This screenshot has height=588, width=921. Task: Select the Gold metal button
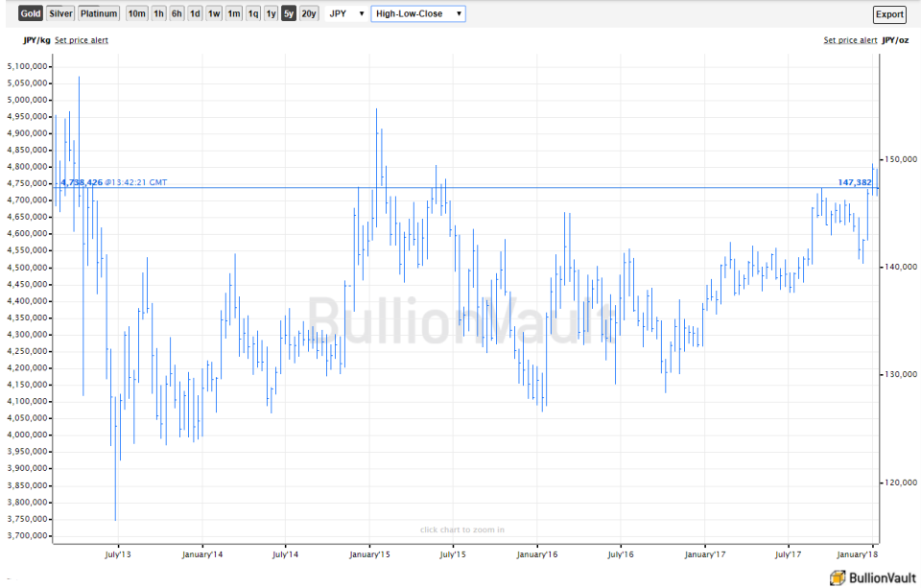click(31, 13)
